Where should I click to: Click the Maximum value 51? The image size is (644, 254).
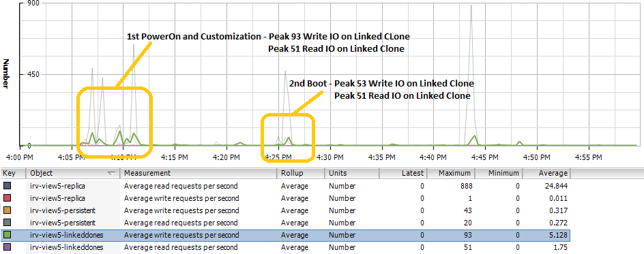coord(468,247)
